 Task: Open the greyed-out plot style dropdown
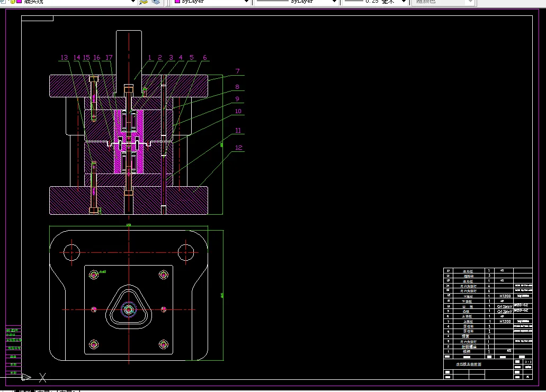click(x=443, y=2)
